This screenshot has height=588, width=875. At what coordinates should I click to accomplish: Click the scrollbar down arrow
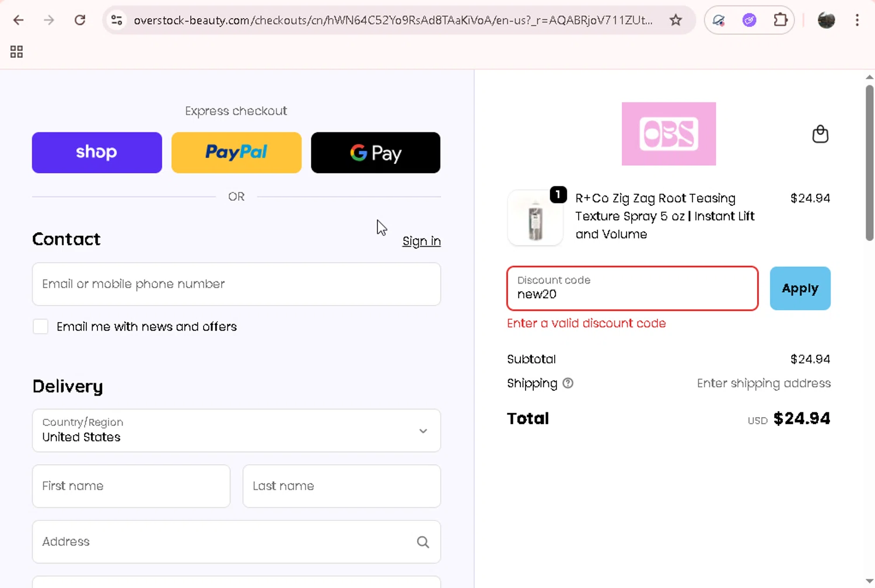pos(869,582)
